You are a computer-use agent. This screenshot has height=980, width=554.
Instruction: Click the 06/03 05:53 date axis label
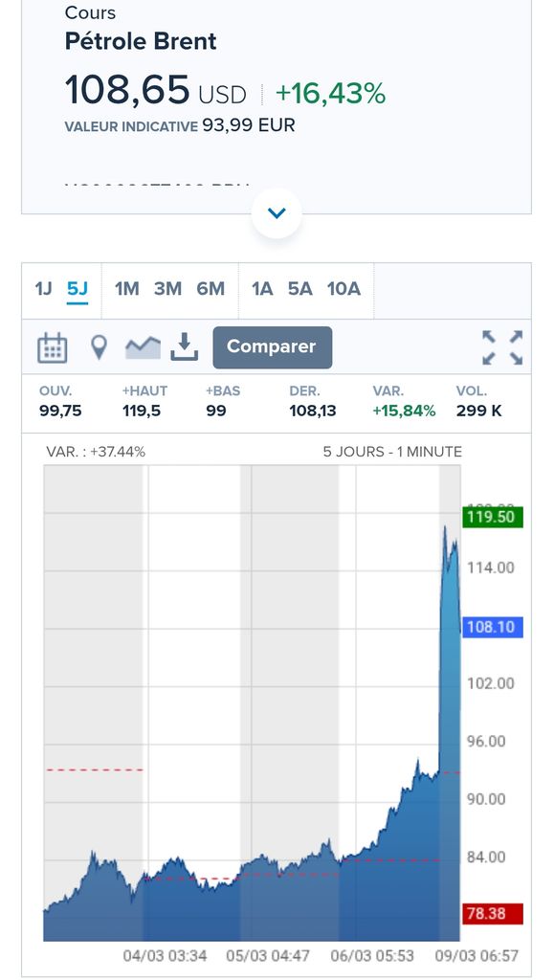[x=372, y=956]
